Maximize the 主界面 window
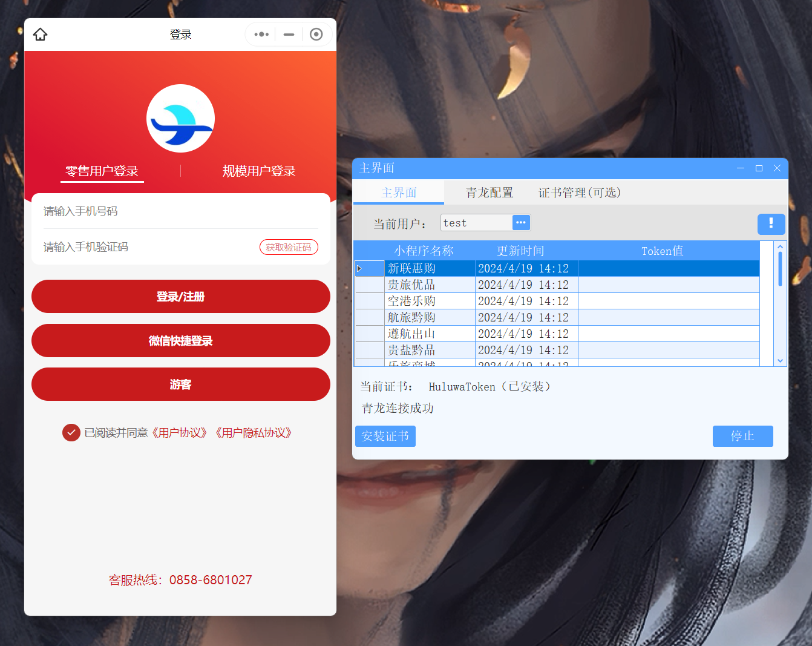This screenshot has height=646, width=812. (x=759, y=168)
